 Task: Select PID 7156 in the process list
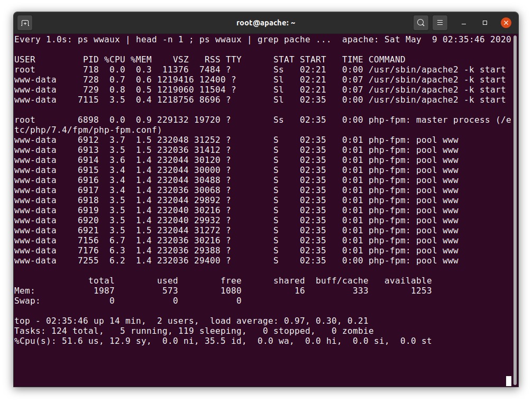[x=88, y=241]
